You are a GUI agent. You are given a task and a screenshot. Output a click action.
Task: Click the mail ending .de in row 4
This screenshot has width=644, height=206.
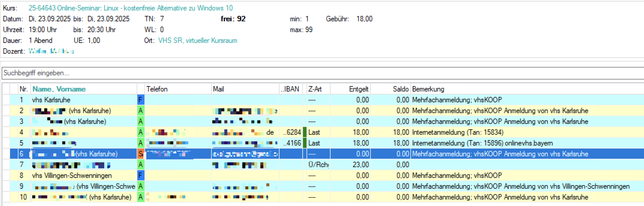click(x=243, y=132)
